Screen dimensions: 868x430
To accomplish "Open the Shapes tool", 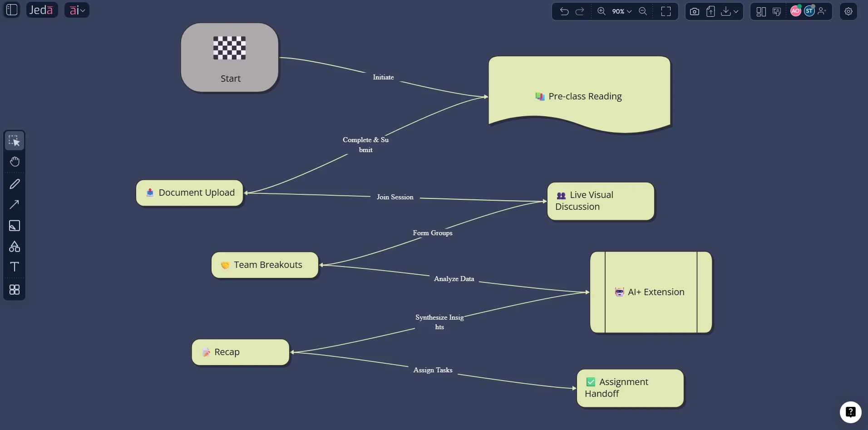I will (15, 247).
